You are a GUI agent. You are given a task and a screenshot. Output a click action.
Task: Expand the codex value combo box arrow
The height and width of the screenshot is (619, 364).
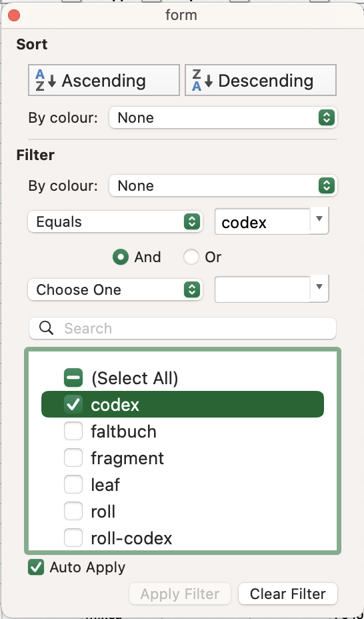(319, 219)
